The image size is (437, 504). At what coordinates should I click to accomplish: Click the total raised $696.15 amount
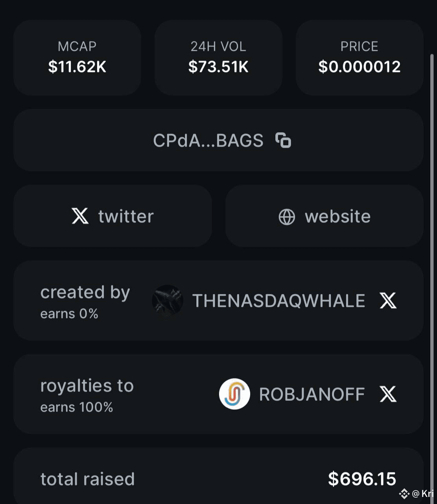click(362, 479)
